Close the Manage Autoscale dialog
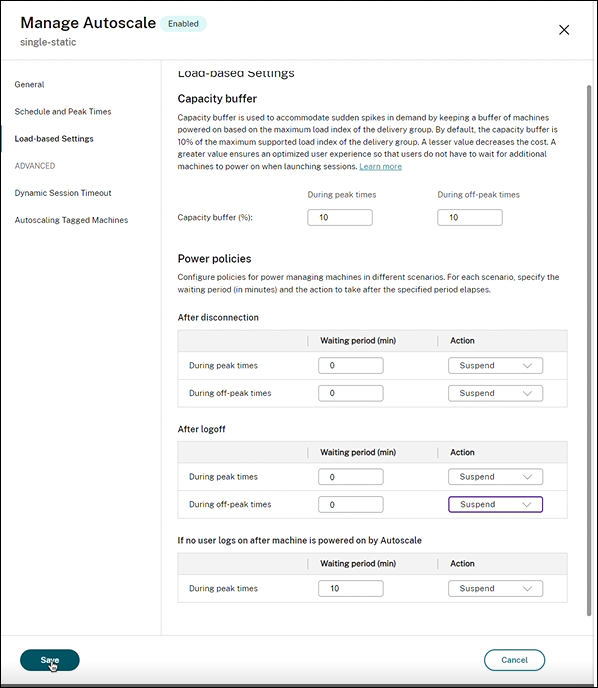The image size is (598, 688). pyautogui.click(x=564, y=30)
